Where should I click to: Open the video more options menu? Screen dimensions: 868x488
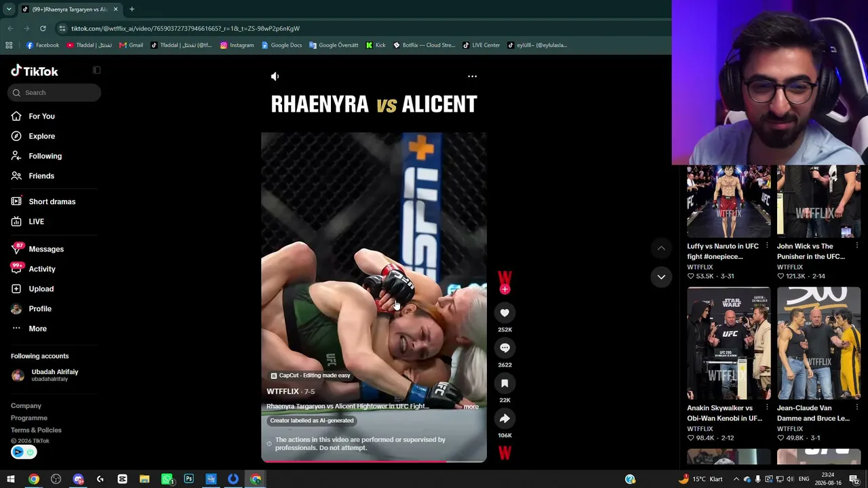tap(472, 77)
